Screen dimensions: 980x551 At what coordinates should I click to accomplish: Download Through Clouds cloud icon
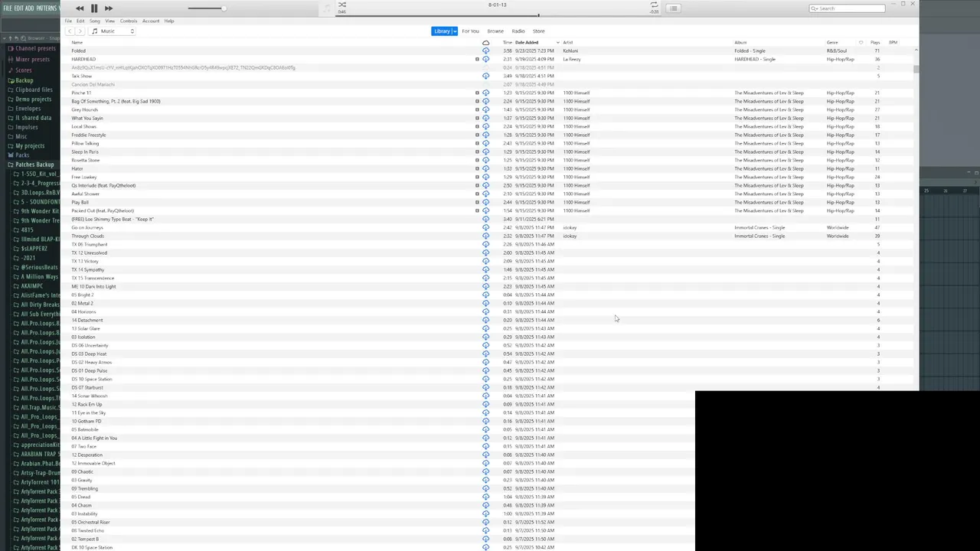[x=485, y=236]
